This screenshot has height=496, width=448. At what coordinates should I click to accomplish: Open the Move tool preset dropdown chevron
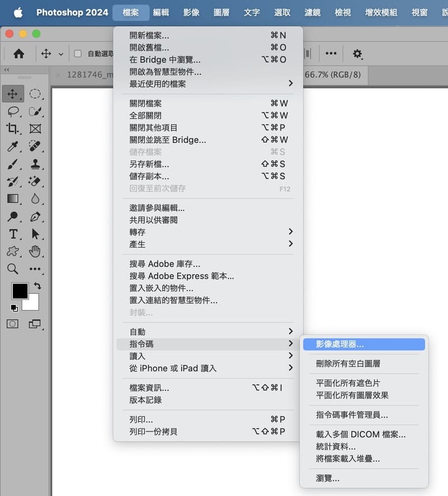coord(61,54)
